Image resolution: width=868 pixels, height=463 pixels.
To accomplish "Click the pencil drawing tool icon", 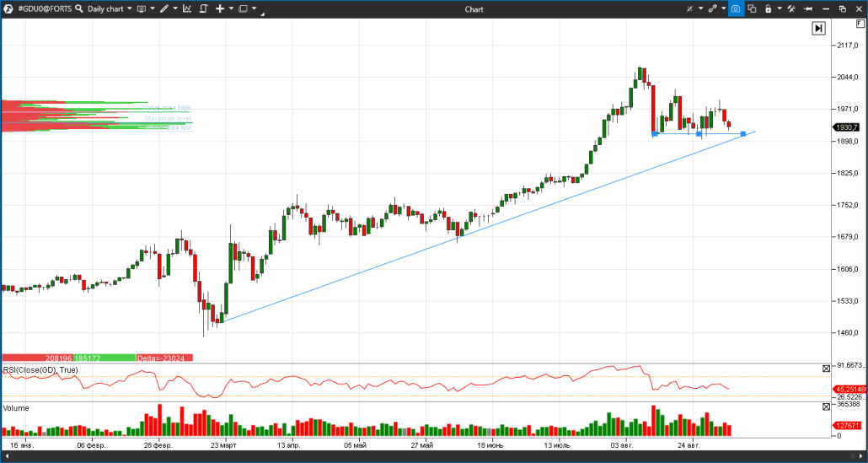I will (163, 8).
